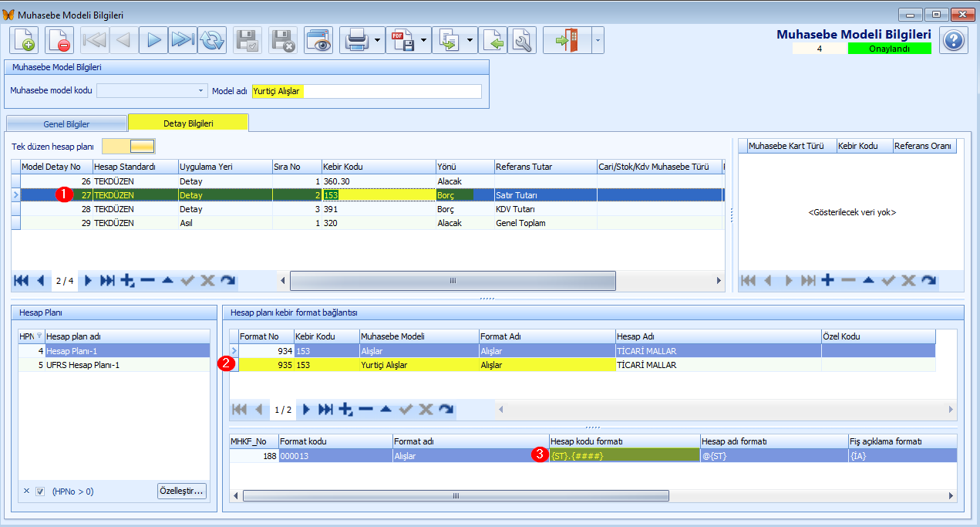
Task: Open the preview window eye icon
Action: pyautogui.click(x=318, y=41)
